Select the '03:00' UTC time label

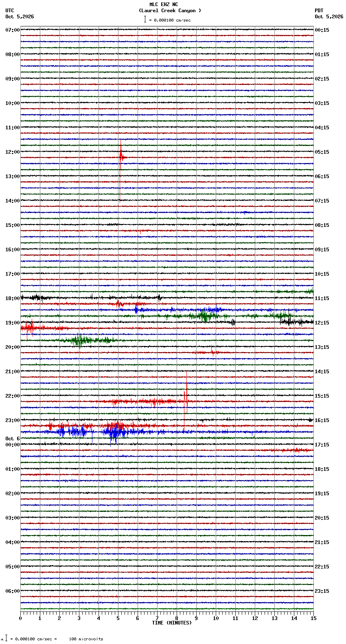pos(13,518)
